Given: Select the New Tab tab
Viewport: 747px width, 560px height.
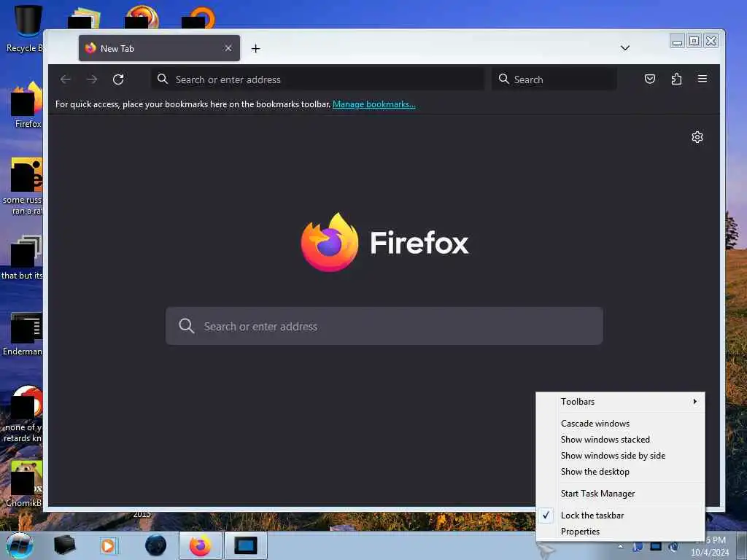Looking at the screenshot, I should (159, 48).
